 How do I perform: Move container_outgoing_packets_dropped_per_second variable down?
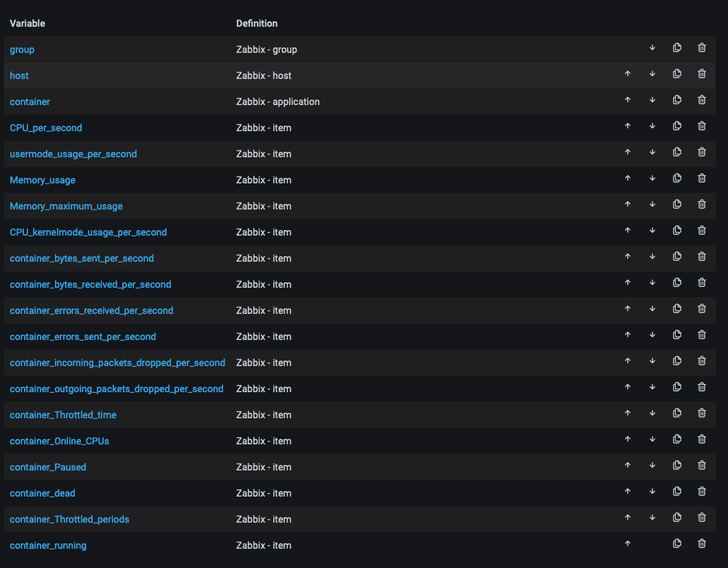tap(652, 387)
